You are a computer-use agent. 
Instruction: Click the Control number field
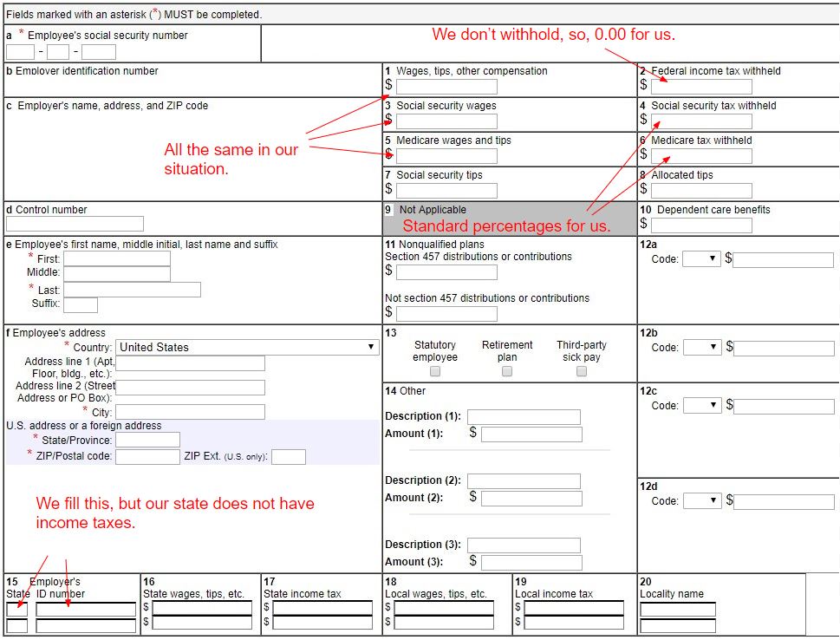point(75,224)
